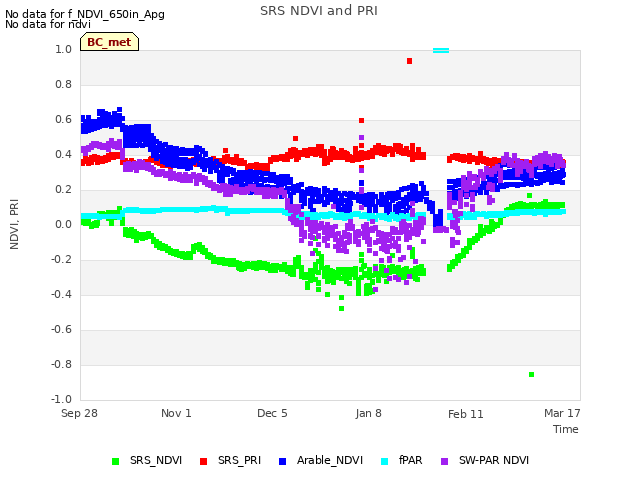Click the 'No data for f_NDVI_650in_Apg' message
Screen dimensions: 640x480
tap(85, 14)
